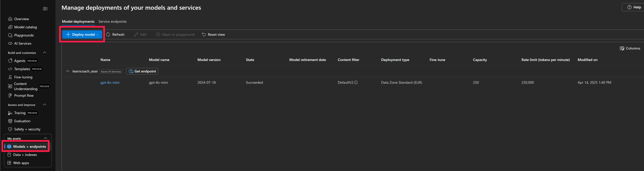Open Overview in sidebar
The width and height of the screenshot is (644, 171).
(18, 19)
